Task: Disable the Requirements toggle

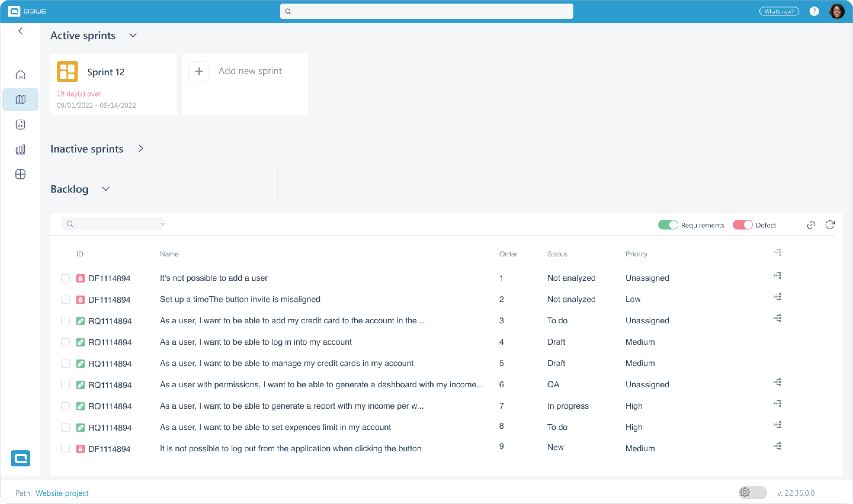Action: point(668,225)
